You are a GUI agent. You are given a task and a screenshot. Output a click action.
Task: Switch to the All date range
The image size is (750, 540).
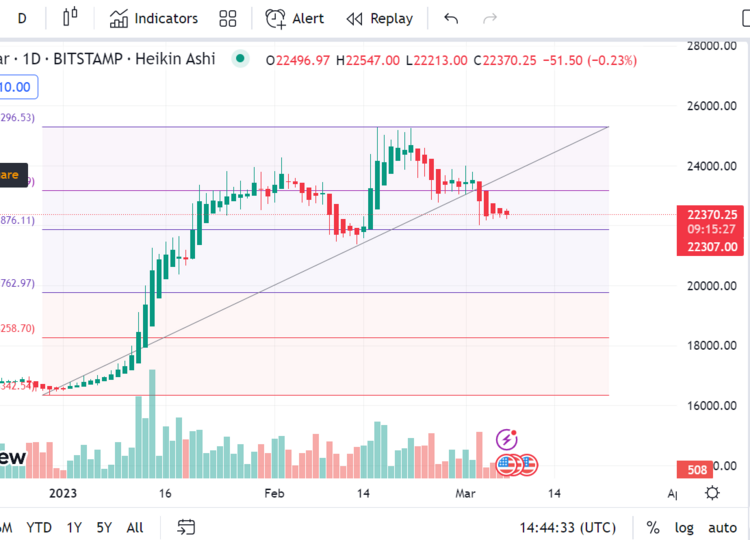click(135, 527)
